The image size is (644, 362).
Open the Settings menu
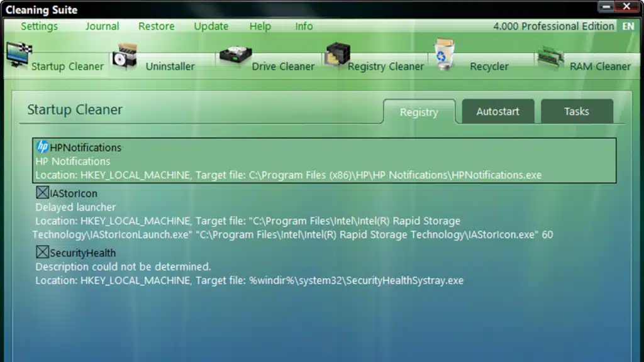40,26
